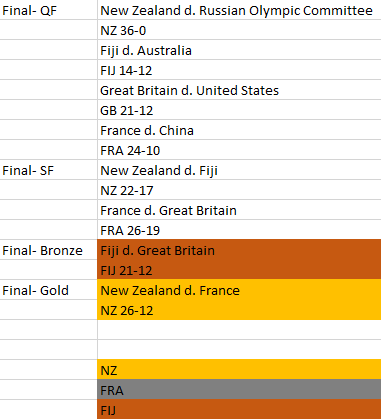The width and height of the screenshot is (381, 419).
Task: Click the New Zealand d. Russian Olympic Committee cell
Action: pos(239,10)
